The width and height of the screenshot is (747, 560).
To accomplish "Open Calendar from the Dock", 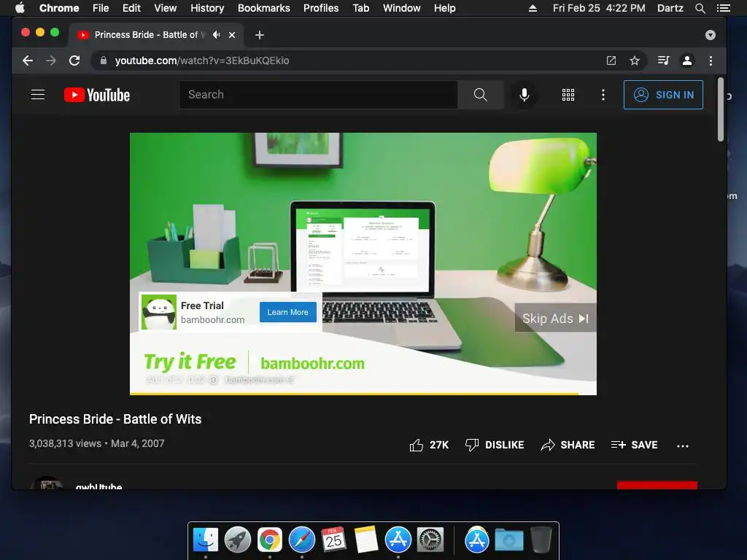I will [333, 540].
